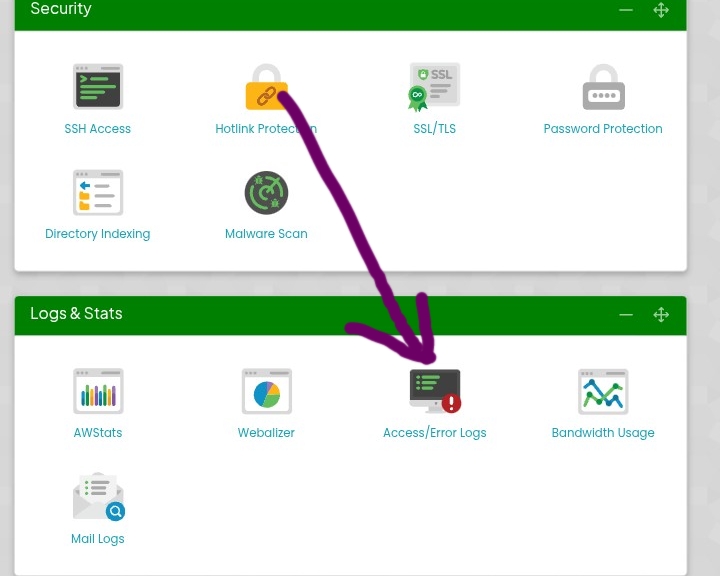Click the Password Protection lock icon

coord(603,87)
